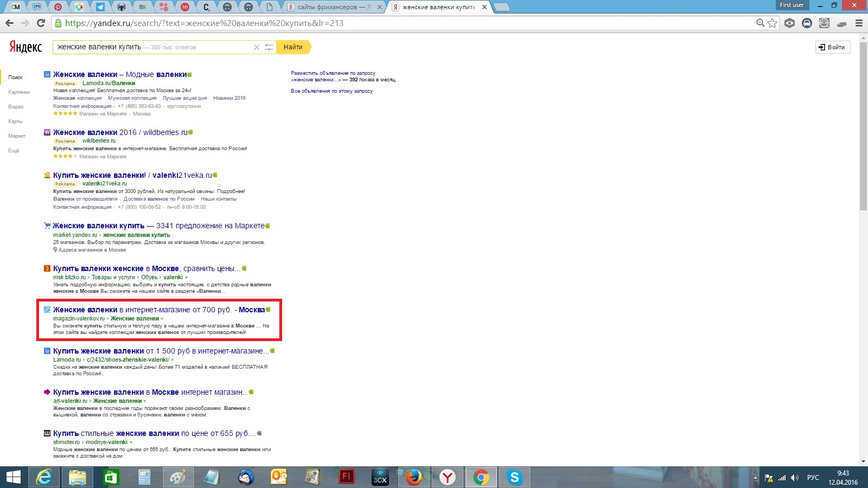Reload the page with the refresh icon
868x488 pixels.
tap(41, 23)
